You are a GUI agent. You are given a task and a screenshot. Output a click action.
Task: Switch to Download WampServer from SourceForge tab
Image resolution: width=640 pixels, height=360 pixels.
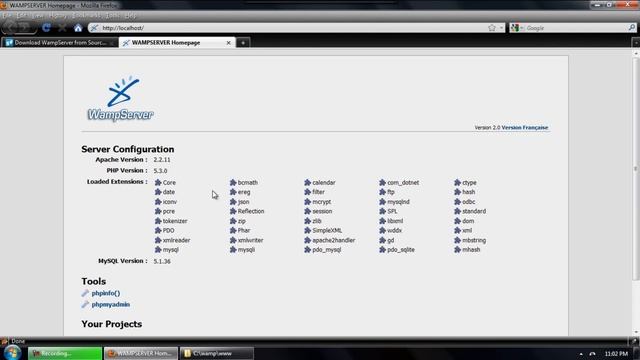(60, 42)
